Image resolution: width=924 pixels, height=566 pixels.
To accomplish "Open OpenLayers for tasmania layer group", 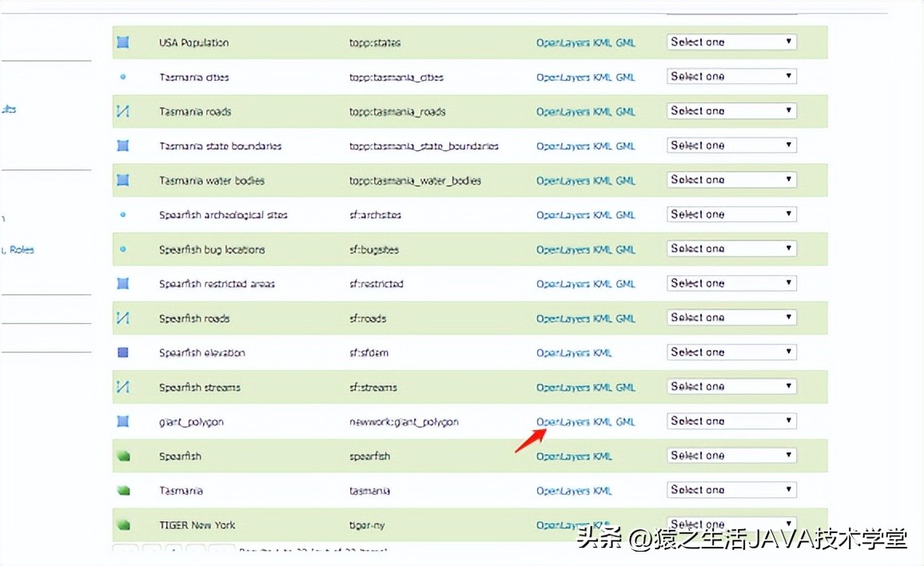I will [563, 491].
